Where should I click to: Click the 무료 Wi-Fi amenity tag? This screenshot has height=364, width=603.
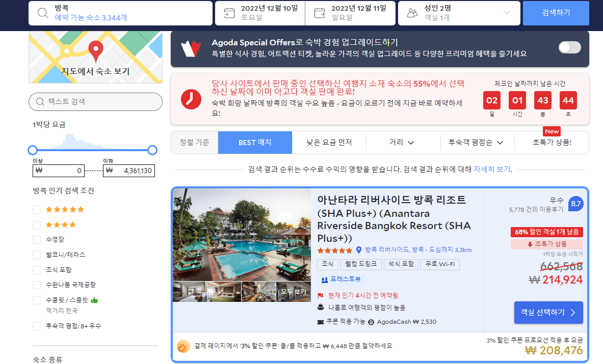[x=440, y=264]
